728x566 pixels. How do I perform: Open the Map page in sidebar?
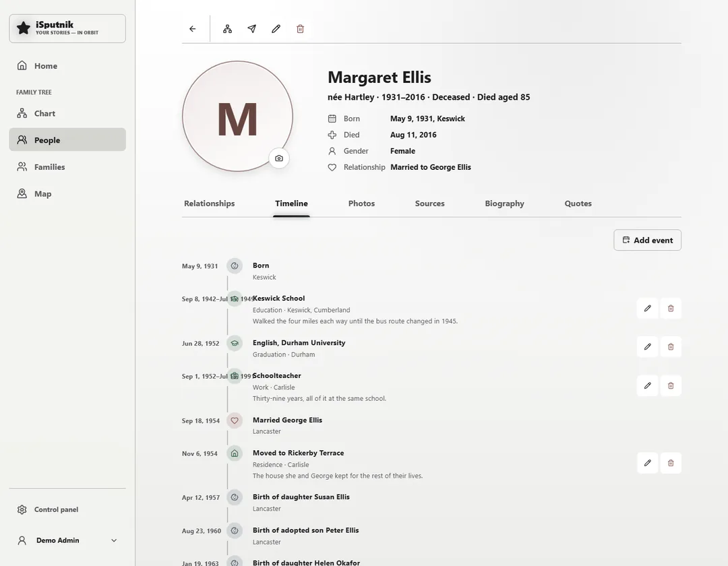(x=67, y=194)
